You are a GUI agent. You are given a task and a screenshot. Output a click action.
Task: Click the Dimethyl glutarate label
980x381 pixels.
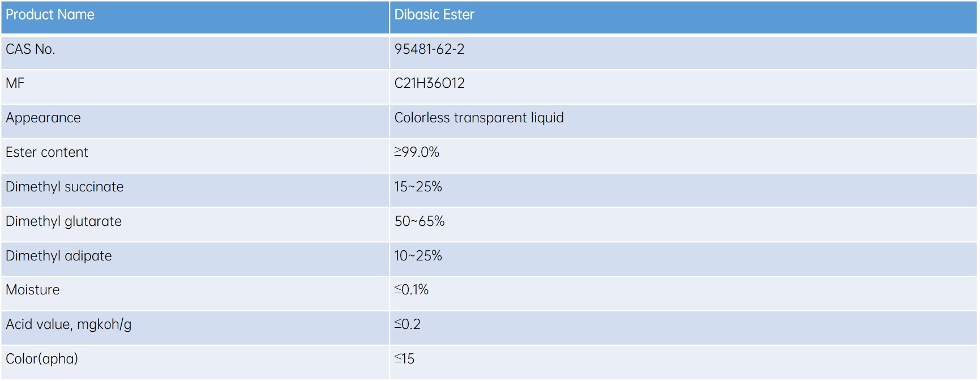click(x=63, y=222)
